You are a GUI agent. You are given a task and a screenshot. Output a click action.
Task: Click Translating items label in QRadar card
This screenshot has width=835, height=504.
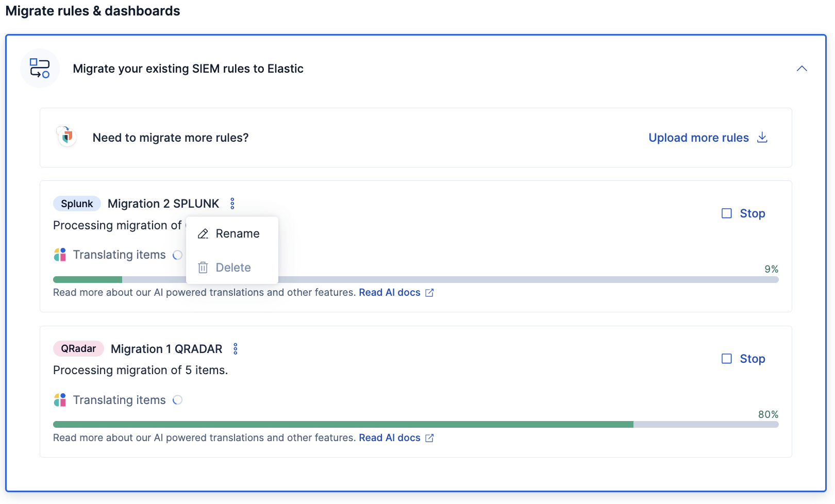click(x=119, y=400)
